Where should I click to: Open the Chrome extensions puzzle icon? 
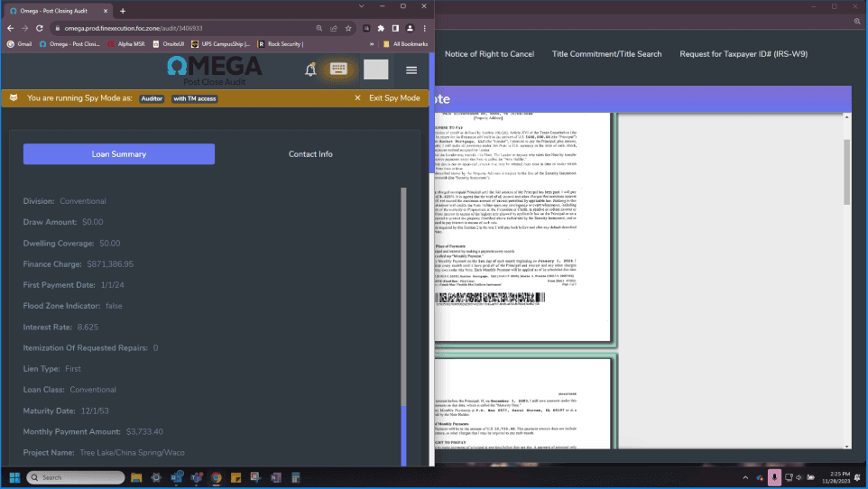(x=381, y=28)
